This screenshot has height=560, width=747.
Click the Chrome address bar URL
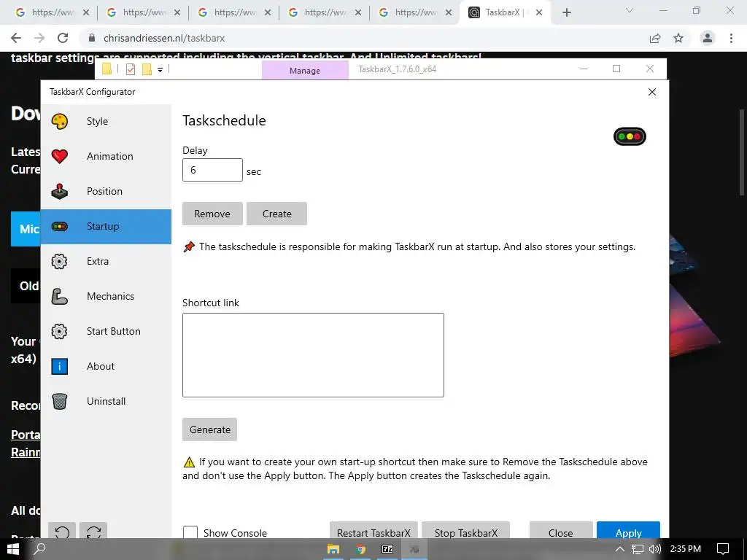pos(164,38)
